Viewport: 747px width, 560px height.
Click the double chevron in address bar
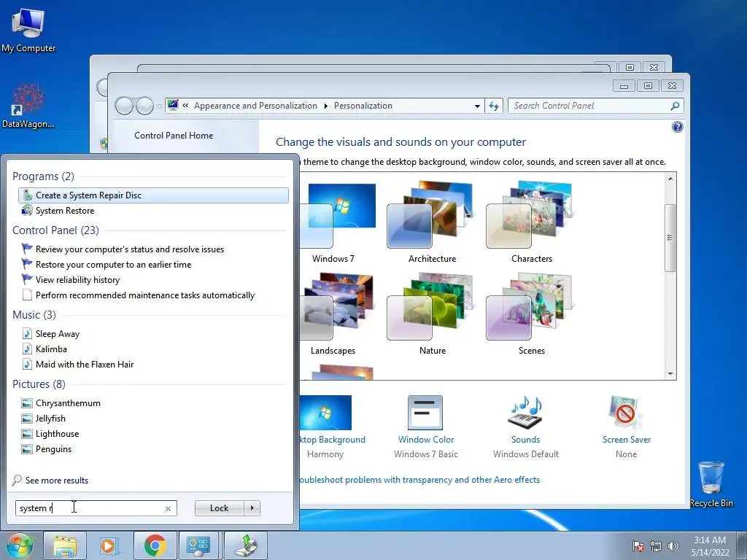click(185, 106)
